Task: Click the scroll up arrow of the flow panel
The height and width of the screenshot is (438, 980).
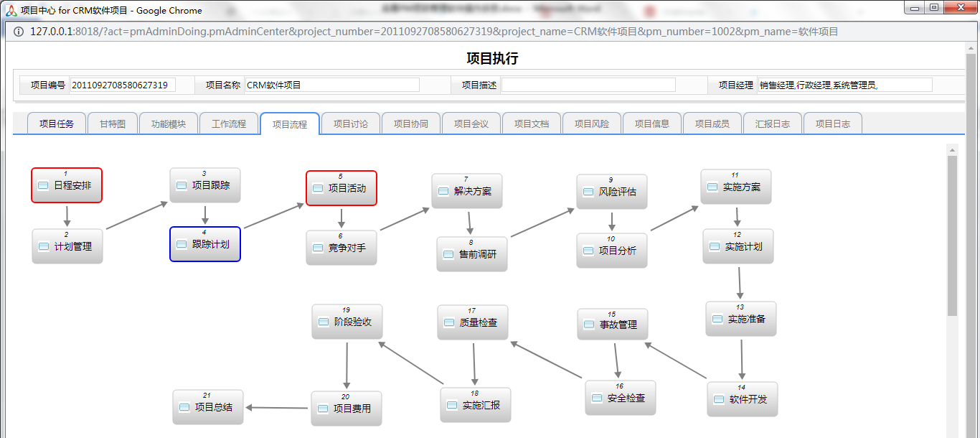Action: point(953,150)
